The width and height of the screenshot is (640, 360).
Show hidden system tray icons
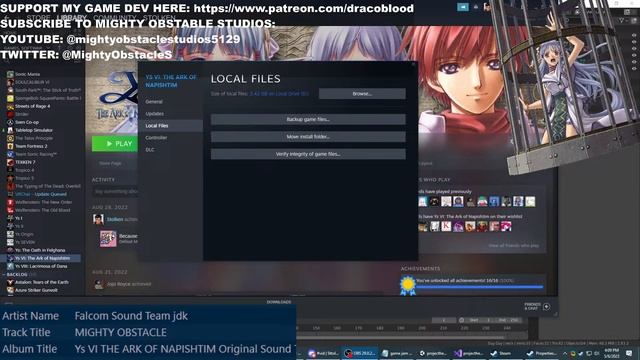pyautogui.click(x=565, y=353)
